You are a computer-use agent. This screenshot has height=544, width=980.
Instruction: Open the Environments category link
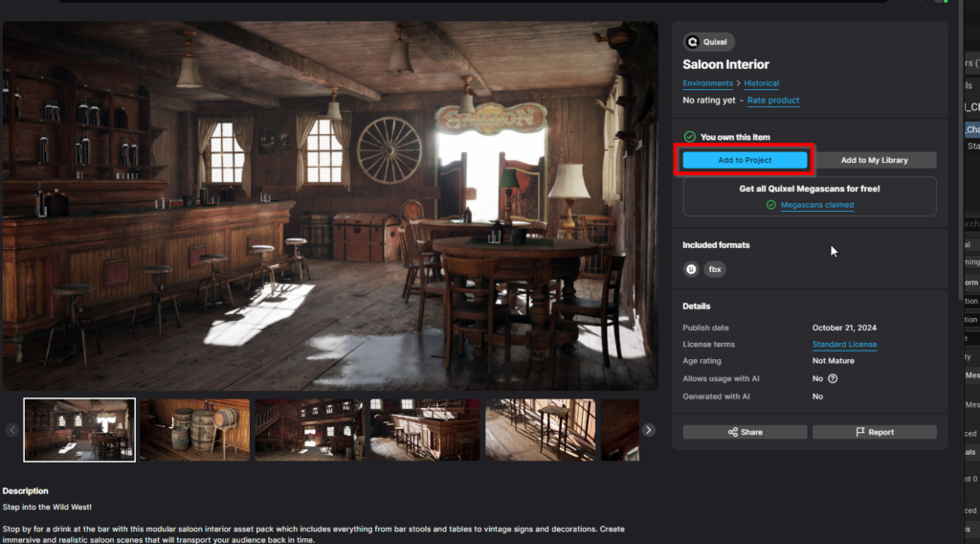click(x=707, y=84)
